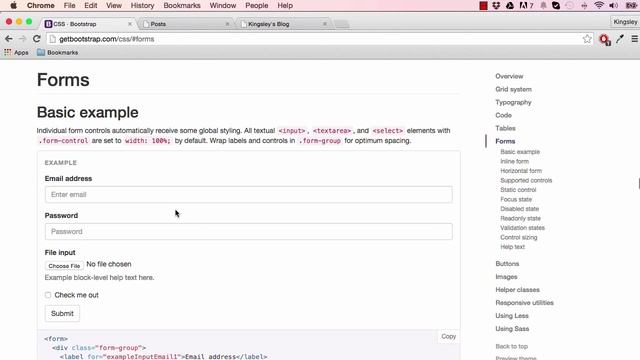Jump to Disabled state subsection

click(520, 209)
